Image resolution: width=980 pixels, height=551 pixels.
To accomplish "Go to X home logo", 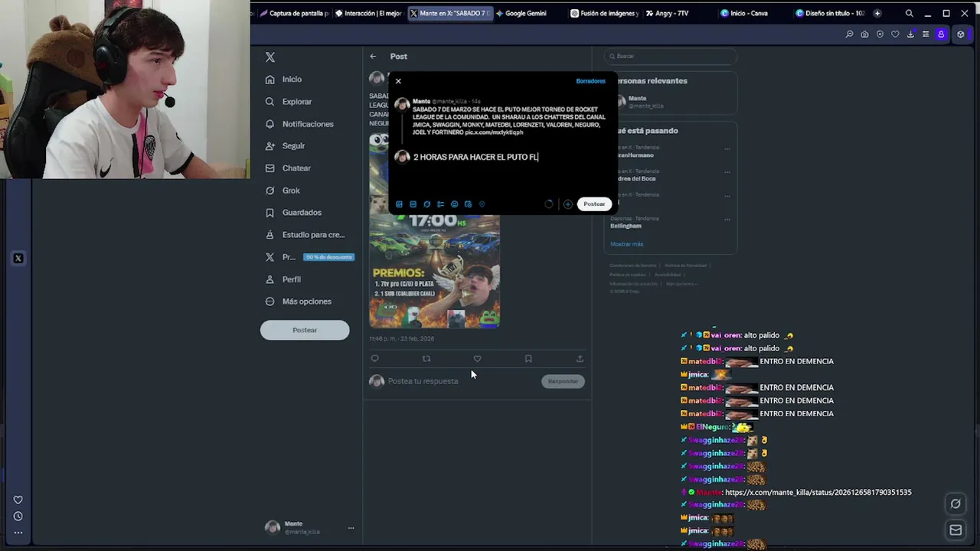I will point(270,57).
